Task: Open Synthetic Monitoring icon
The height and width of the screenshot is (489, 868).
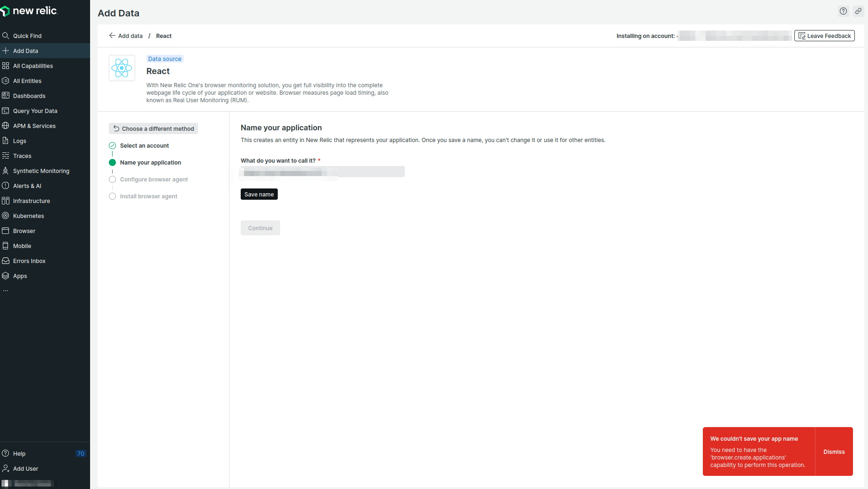Action: [x=6, y=171]
